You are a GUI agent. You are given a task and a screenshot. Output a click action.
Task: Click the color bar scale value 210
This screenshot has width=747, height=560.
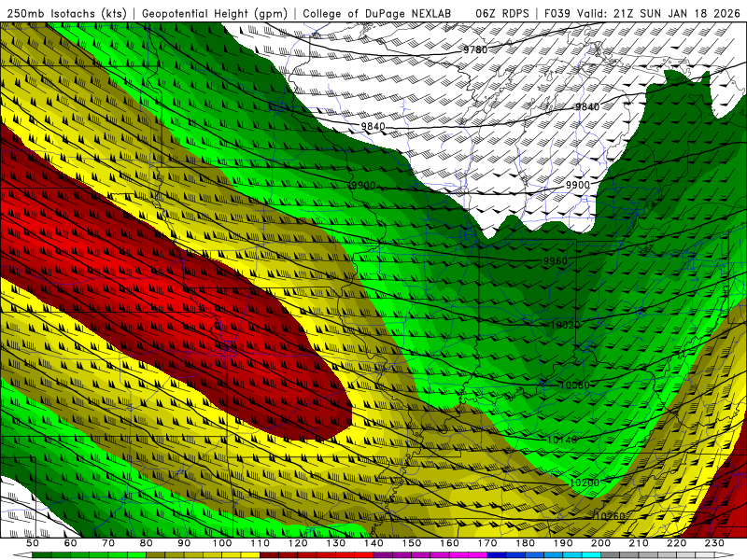[639, 543]
